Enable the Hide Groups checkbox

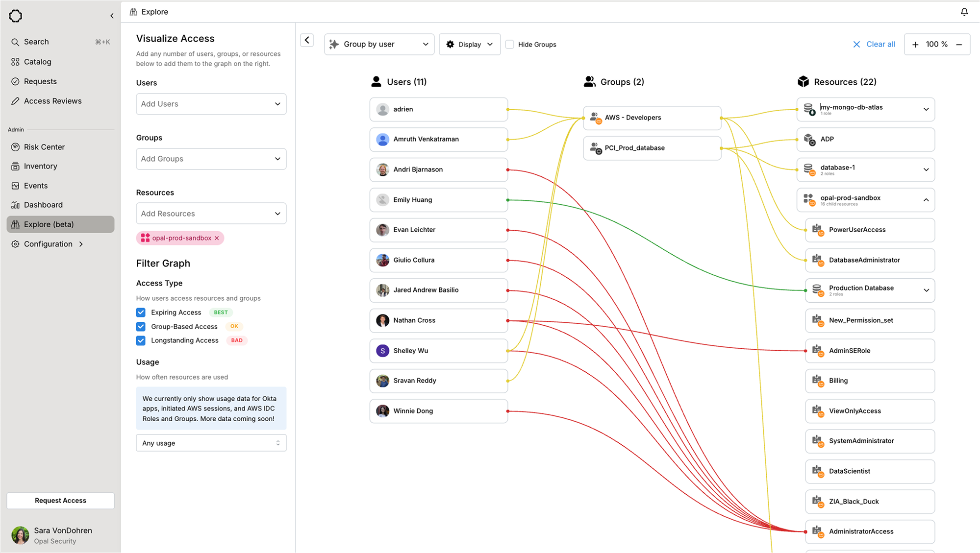510,45
